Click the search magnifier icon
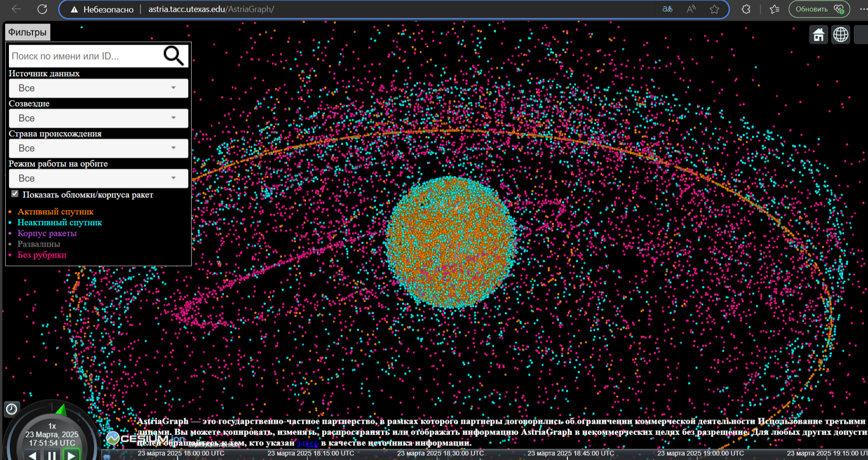The image size is (868, 460). (x=173, y=56)
